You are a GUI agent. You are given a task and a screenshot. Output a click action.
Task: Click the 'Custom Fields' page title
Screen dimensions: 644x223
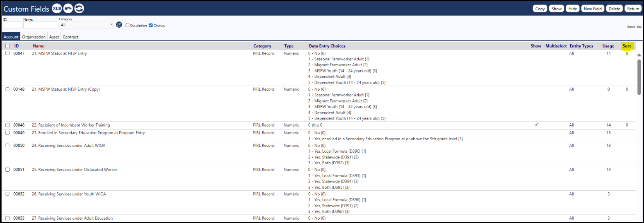click(27, 9)
